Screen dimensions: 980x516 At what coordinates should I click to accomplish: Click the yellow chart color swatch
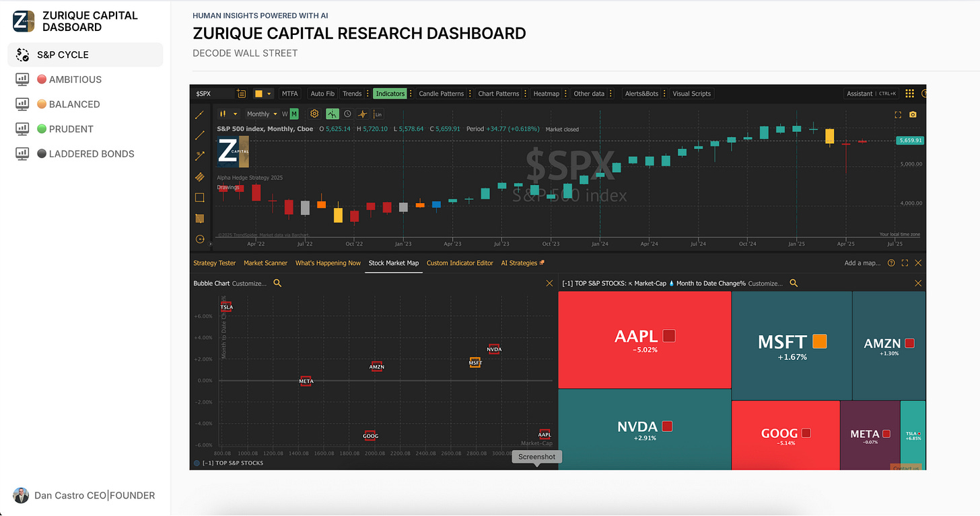point(258,94)
